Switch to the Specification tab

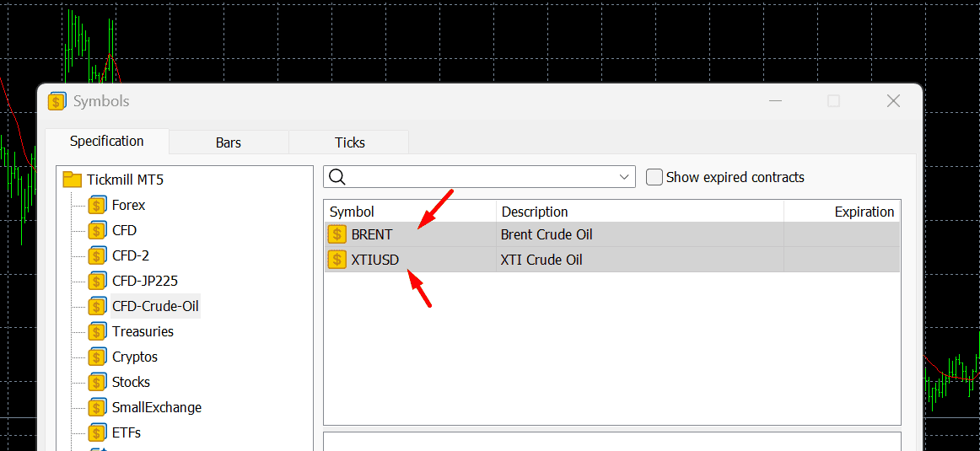(x=107, y=141)
